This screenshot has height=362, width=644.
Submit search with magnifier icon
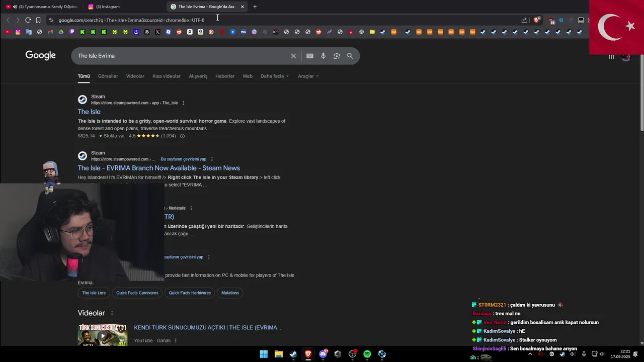(x=350, y=56)
